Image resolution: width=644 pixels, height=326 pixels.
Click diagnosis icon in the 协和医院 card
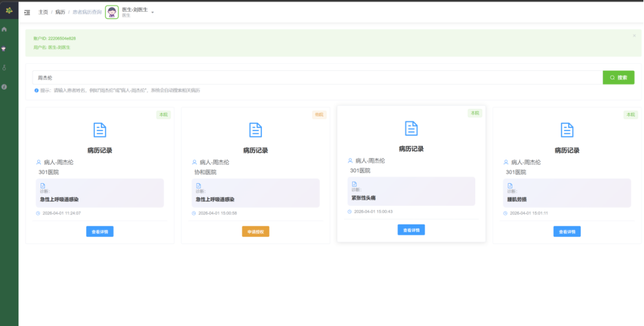198,186
